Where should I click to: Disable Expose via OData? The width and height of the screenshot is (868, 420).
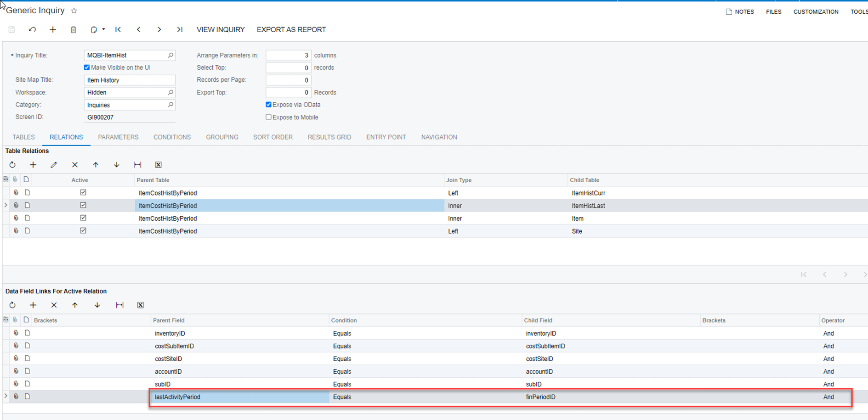(268, 104)
